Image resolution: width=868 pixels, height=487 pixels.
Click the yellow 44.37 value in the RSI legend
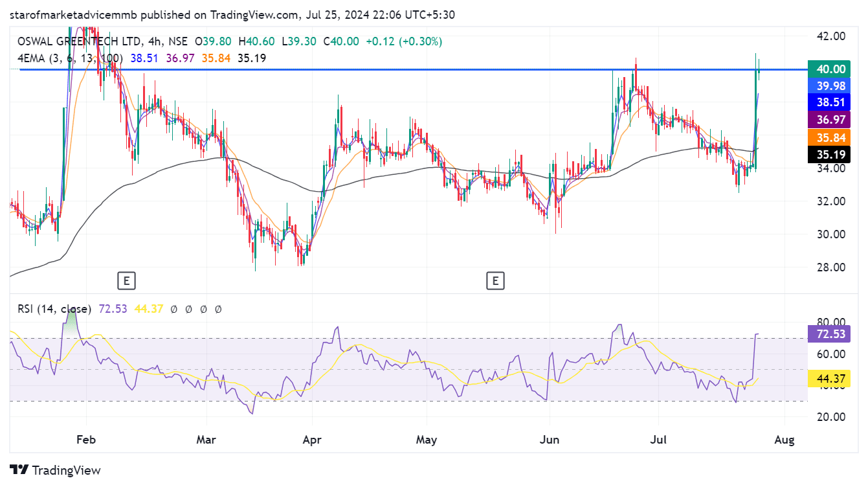(148, 310)
